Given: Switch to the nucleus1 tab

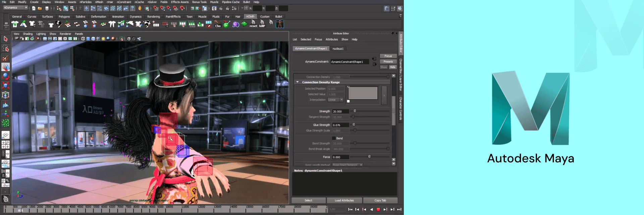Looking at the screenshot, I should 338,49.
